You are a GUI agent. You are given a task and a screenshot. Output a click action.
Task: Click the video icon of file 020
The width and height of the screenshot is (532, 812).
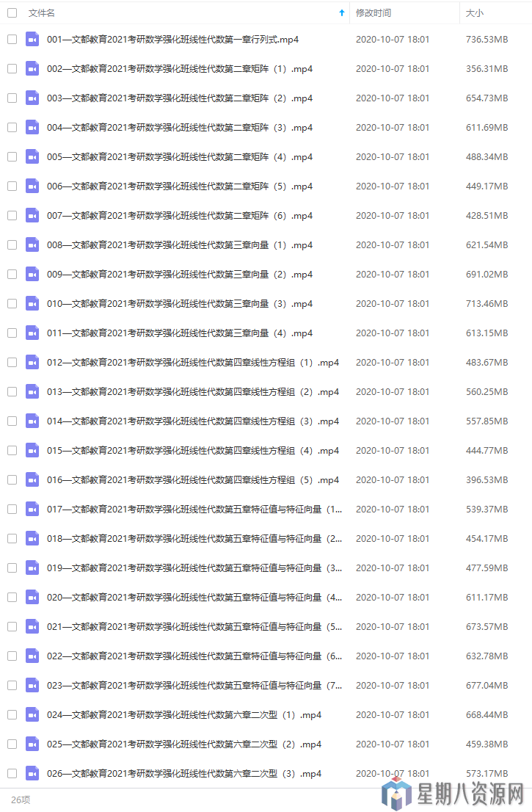click(32, 597)
